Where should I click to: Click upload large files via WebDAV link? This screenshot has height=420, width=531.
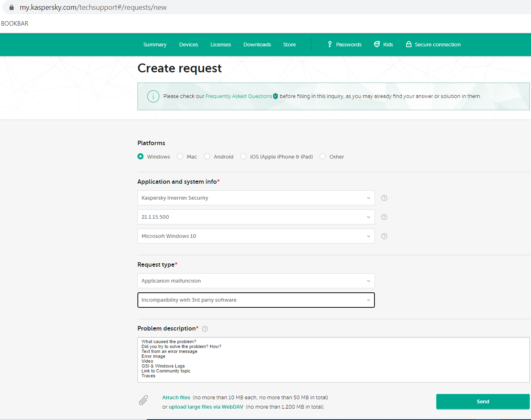(x=206, y=407)
